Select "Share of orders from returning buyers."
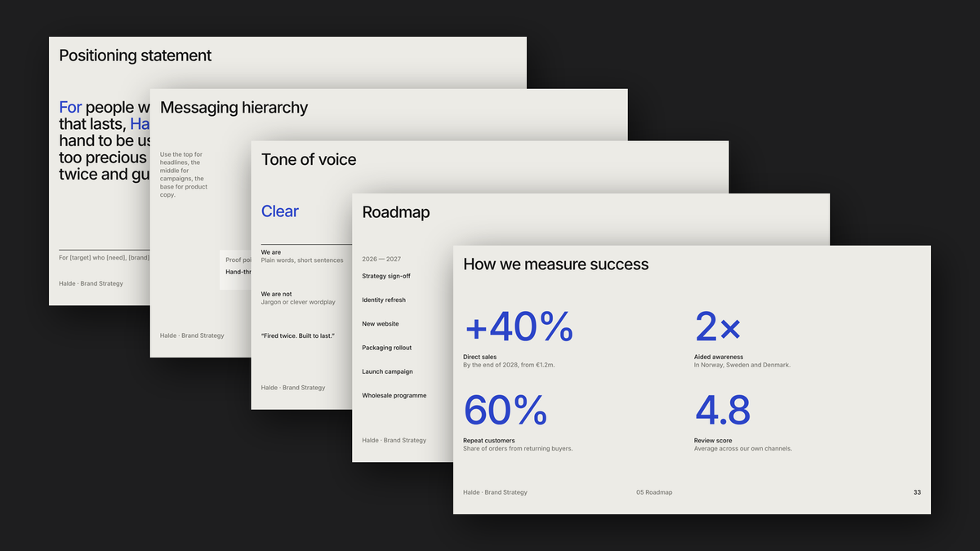The width and height of the screenshot is (980, 551). click(x=518, y=448)
